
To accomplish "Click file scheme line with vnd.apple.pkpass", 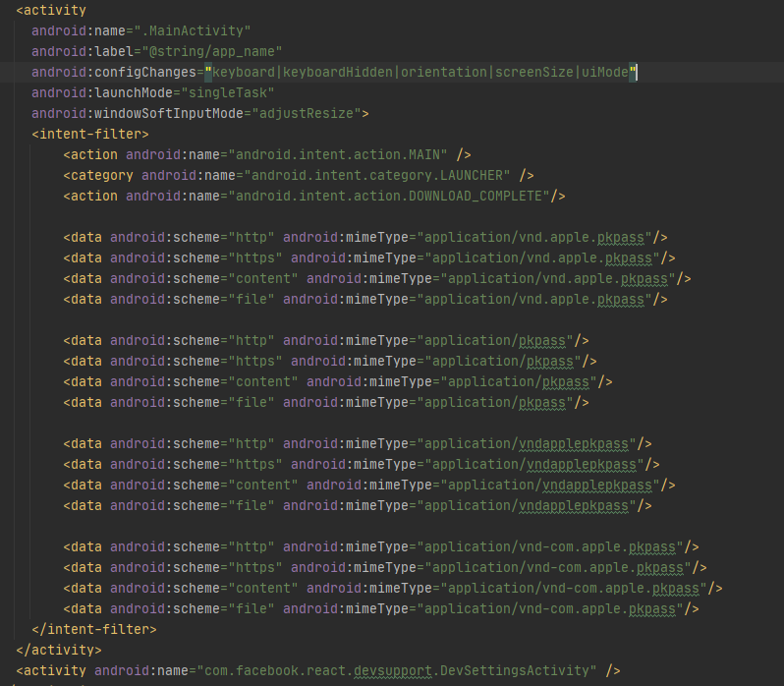I will [x=365, y=300].
